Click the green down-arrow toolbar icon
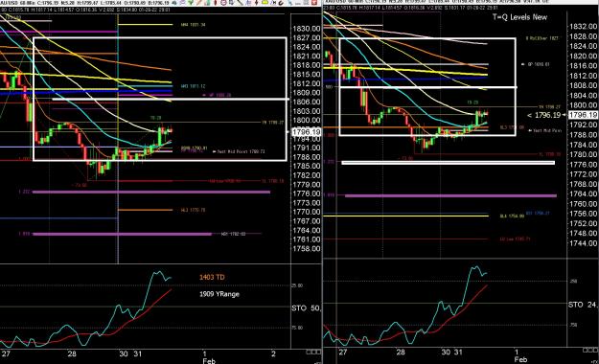599x364 pixels. (191, 2)
